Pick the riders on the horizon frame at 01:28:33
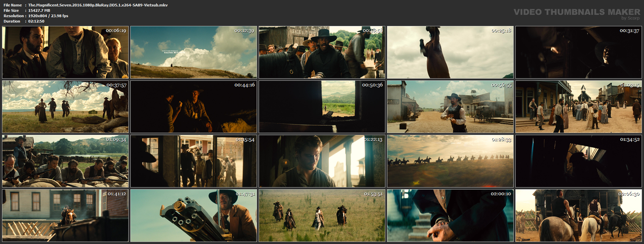The image size is (644, 244). point(450,160)
